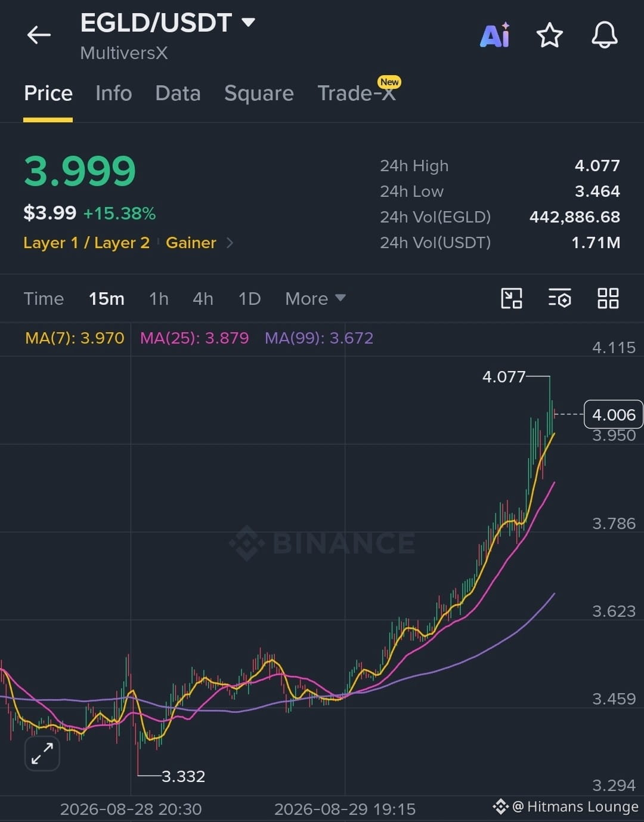Open the Gainer tag link
Image resolution: width=644 pixels, height=822 pixels.
pos(191,243)
